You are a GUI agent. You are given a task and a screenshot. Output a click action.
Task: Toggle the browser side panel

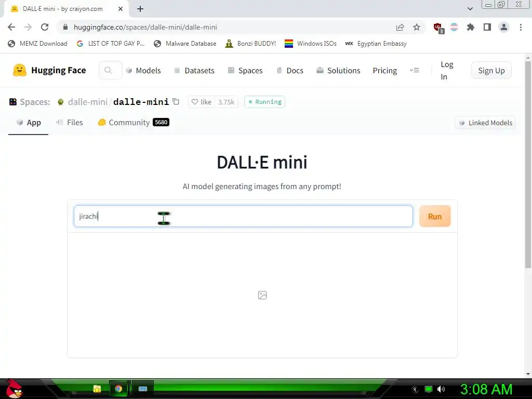[x=487, y=27]
